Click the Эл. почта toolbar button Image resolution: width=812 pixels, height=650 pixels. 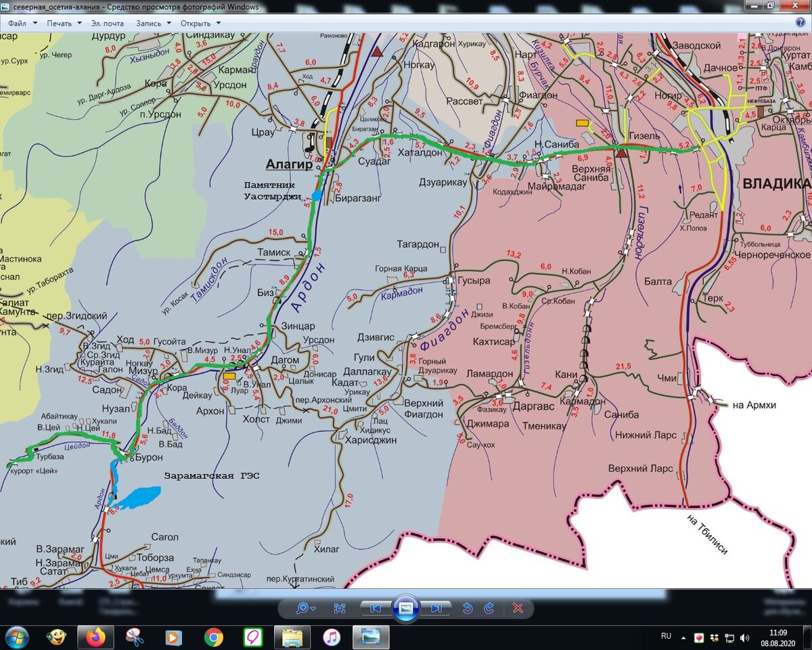[108, 22]
